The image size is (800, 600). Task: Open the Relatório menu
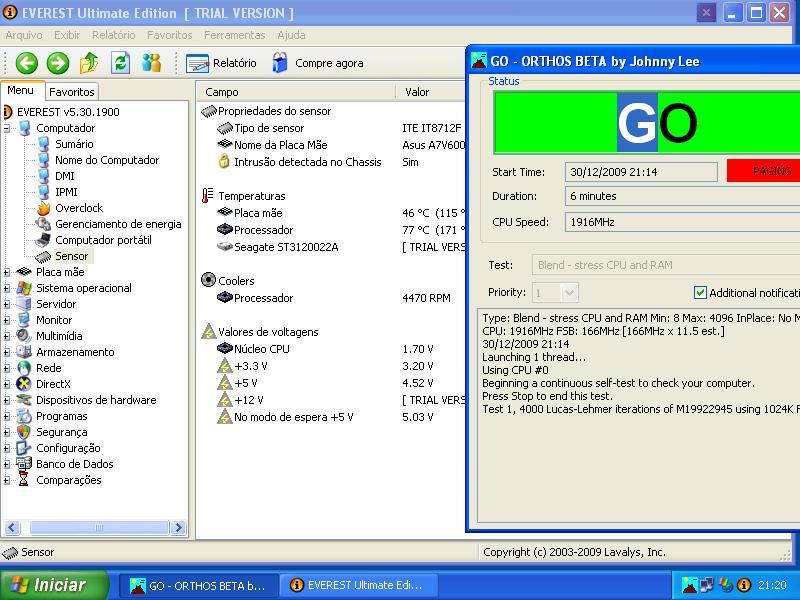click(113, 35)
